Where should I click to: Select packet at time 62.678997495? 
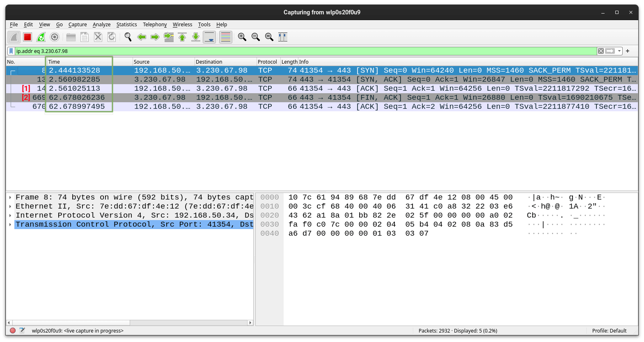(322, 107)
